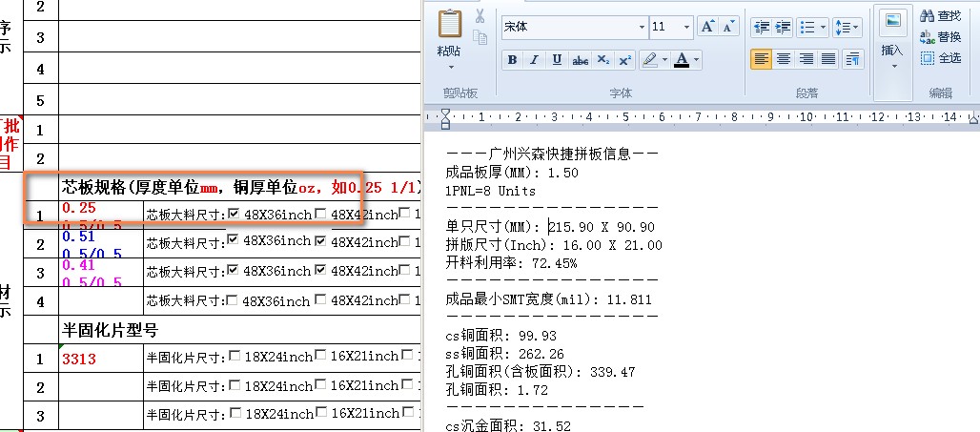
Task: Open the Paste (粘贴) dropdown arrow
Action: pos(451,66)
